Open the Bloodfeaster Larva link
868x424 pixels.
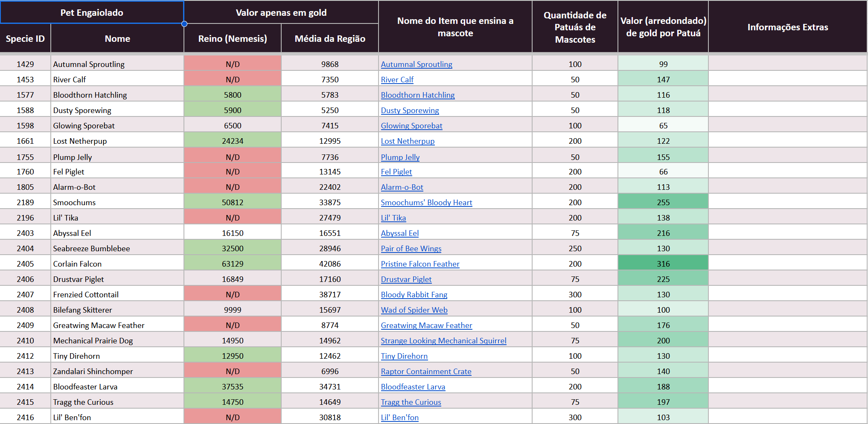pyautogui.click(x=413, y=386)
